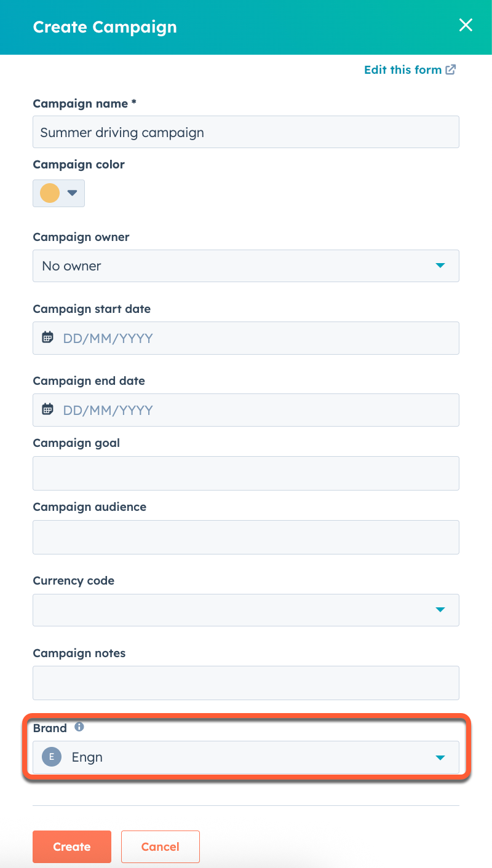Click the external link icon next to Edit this form
Image resolution: width=492 pixels, height=868 pixels.
click(451, 69)
